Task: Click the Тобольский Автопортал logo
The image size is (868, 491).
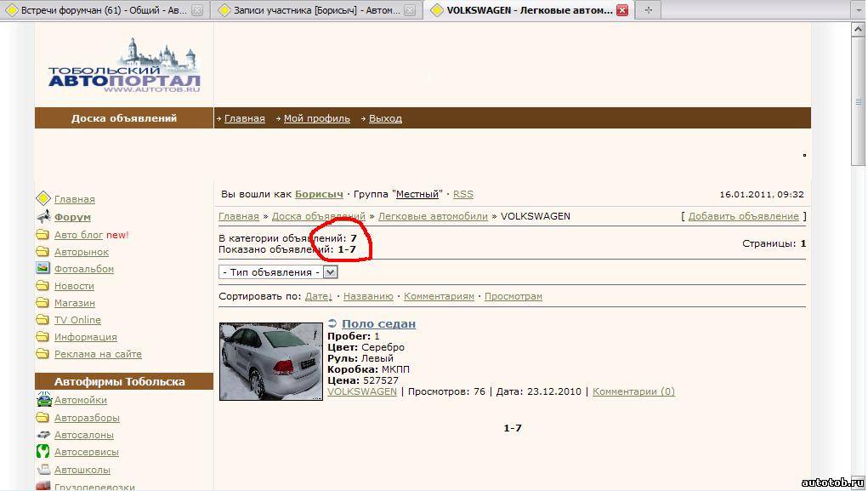Action: [124, 66]
